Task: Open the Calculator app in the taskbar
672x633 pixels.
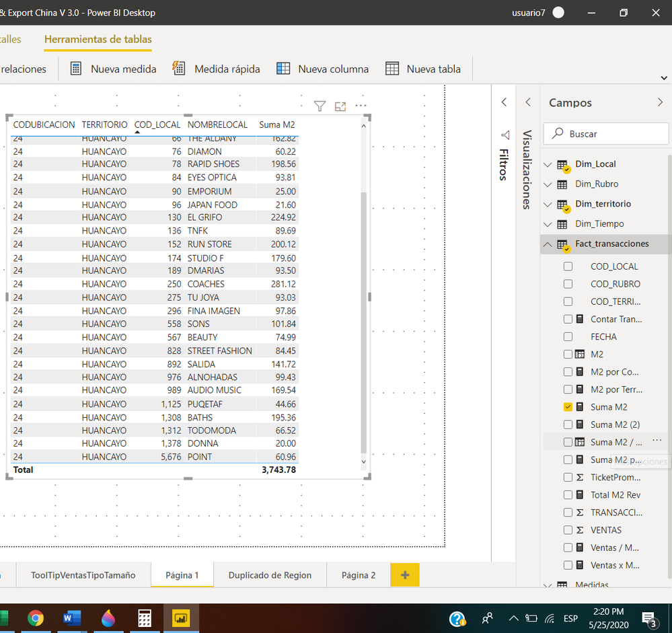Action: pyautogui.click(x=145, y=618)
